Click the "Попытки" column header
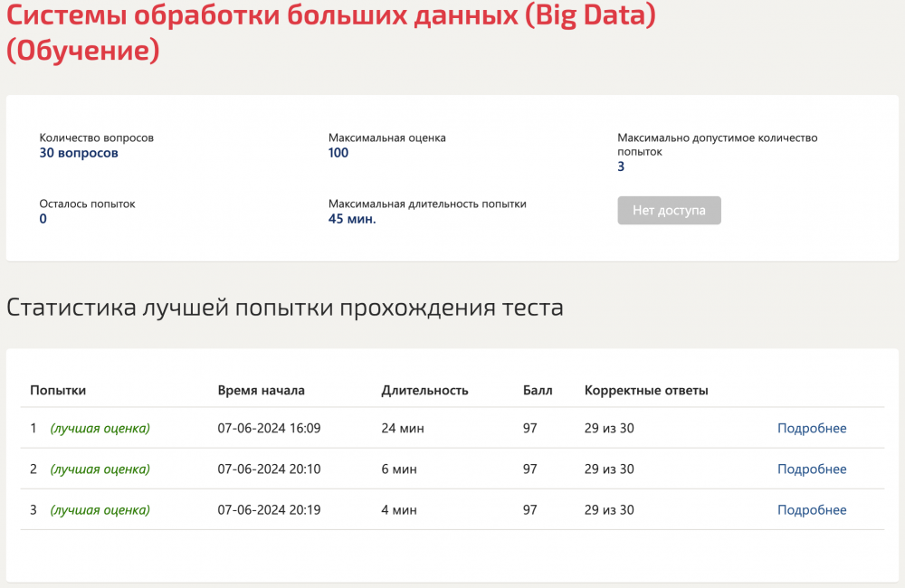The height and width of the screenshot is (588, 905). click(x=58, y=390)
